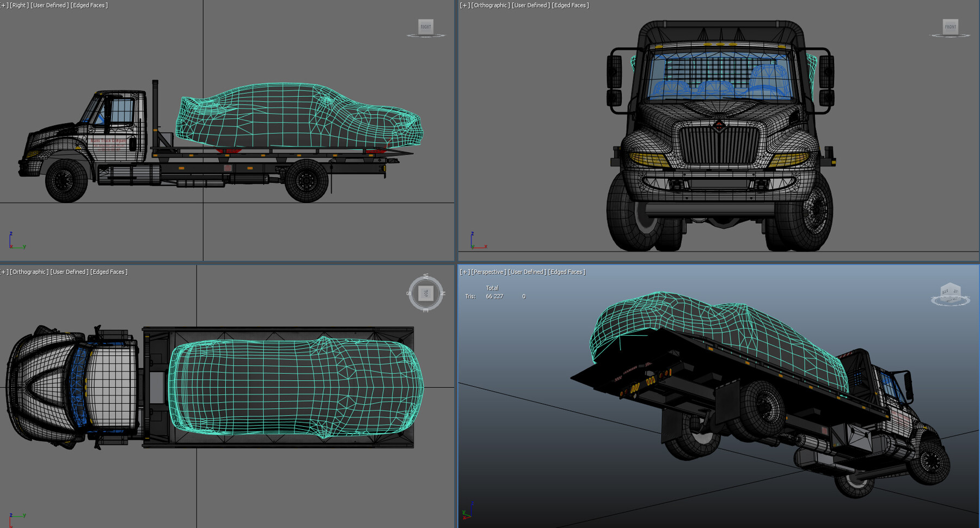Open [Edged Faces] menu in the front-view viewport
Viewport: 980px width, 528px height.
click(x=571, y=5)
